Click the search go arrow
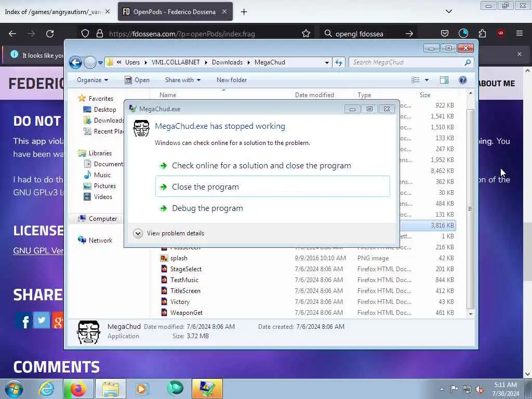 coord(409,34)
